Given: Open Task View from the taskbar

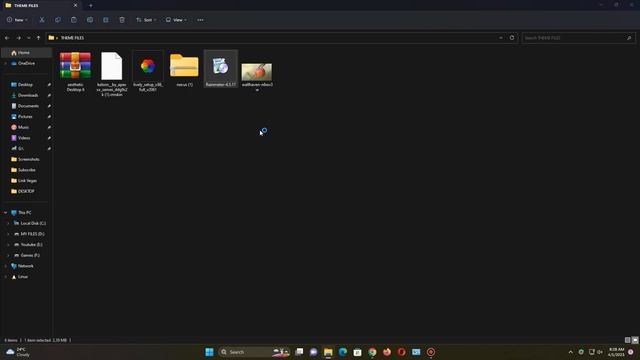Looking at the screenshot, I should tap(299, 352).
